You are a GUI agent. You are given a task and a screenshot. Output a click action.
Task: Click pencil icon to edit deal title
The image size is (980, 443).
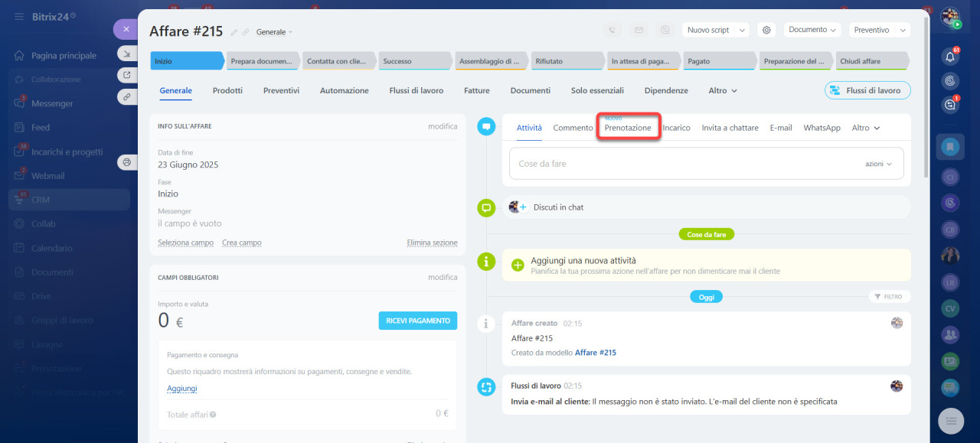[x=234, y=32]
